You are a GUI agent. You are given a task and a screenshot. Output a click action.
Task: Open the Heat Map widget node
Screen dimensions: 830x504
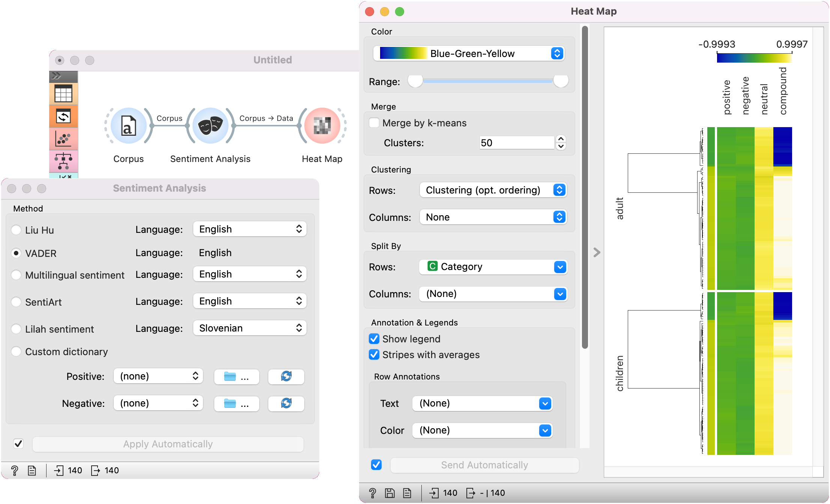(322, 126)
